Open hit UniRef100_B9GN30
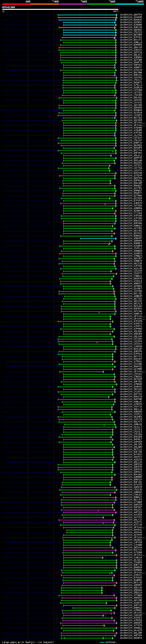146x644 pixels. tap(131, 20)
